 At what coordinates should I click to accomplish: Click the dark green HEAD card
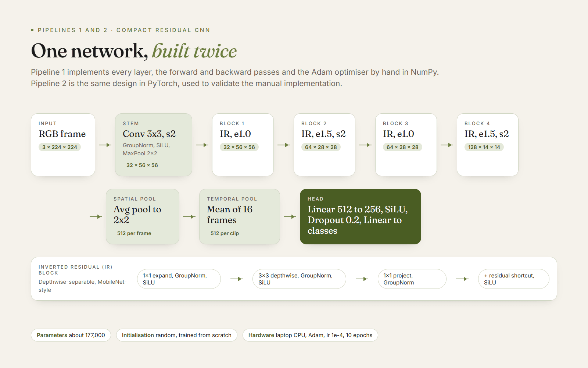(361, 216)
